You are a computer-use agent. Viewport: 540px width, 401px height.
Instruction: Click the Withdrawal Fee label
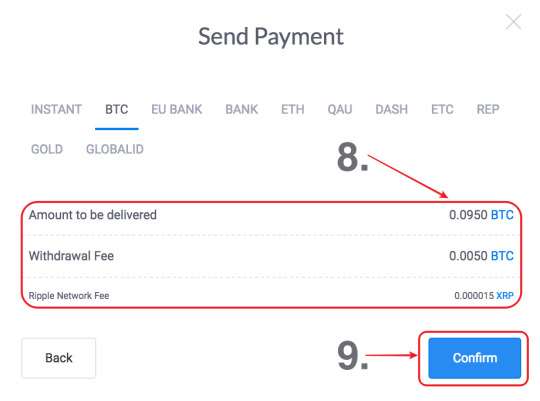[71, 256]
